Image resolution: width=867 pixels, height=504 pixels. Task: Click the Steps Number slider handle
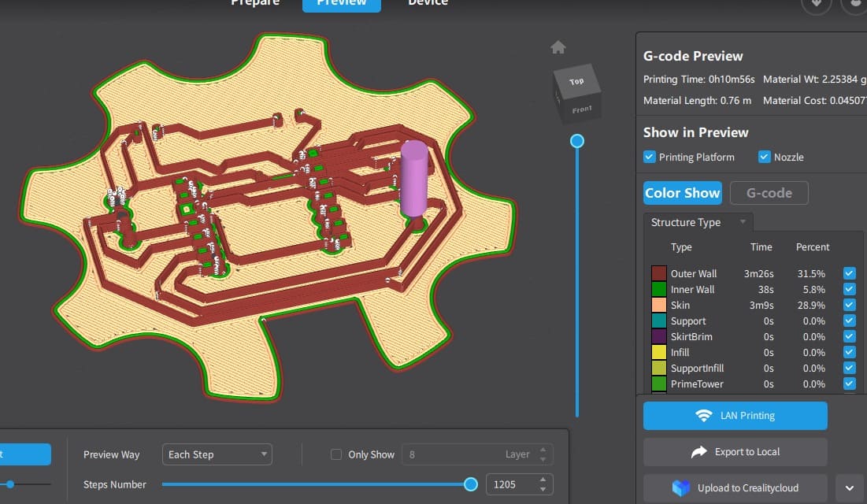pos(471,484)
